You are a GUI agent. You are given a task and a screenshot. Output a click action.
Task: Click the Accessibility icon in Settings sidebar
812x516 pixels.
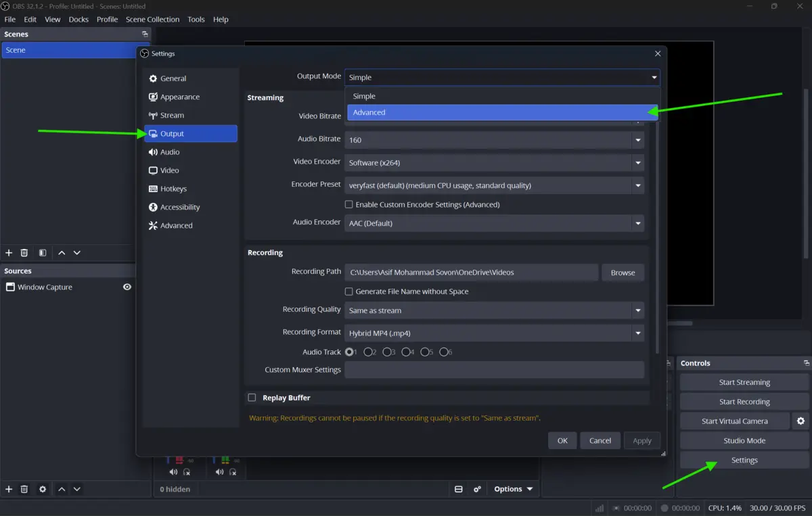pos(153,207)
